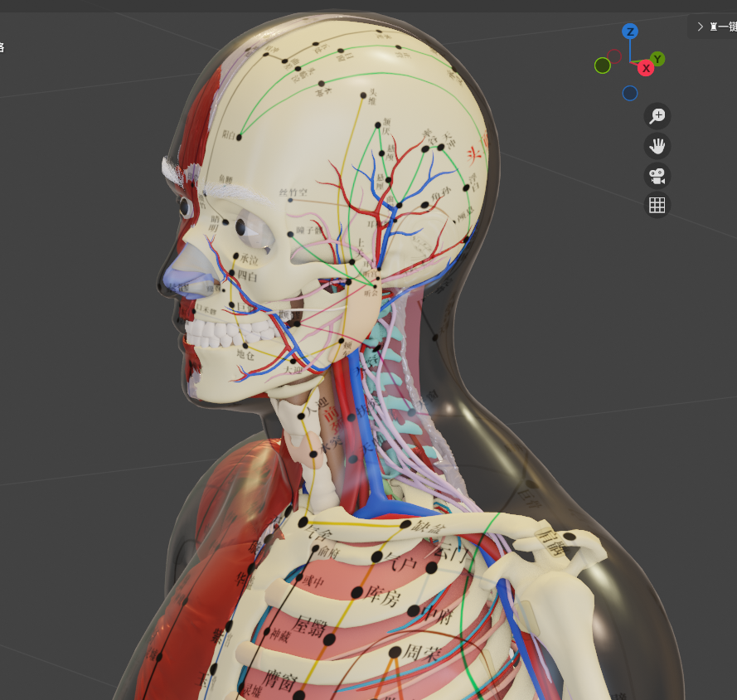Click the dark blue negative Z axis circle
Screen dimensions: 737x700
pyautogui.click(x=630, y=93)
